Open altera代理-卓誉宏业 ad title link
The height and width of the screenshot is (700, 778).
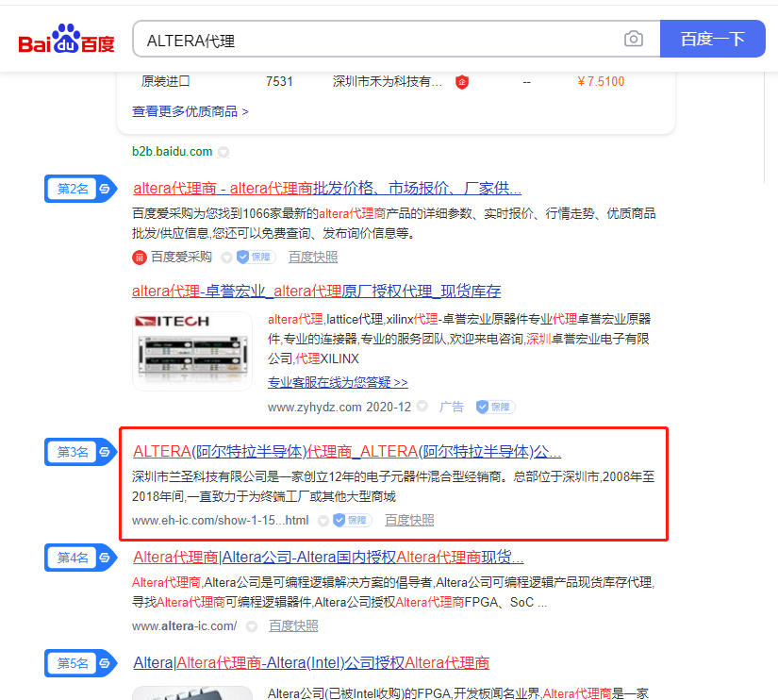(x=317, y=291)
